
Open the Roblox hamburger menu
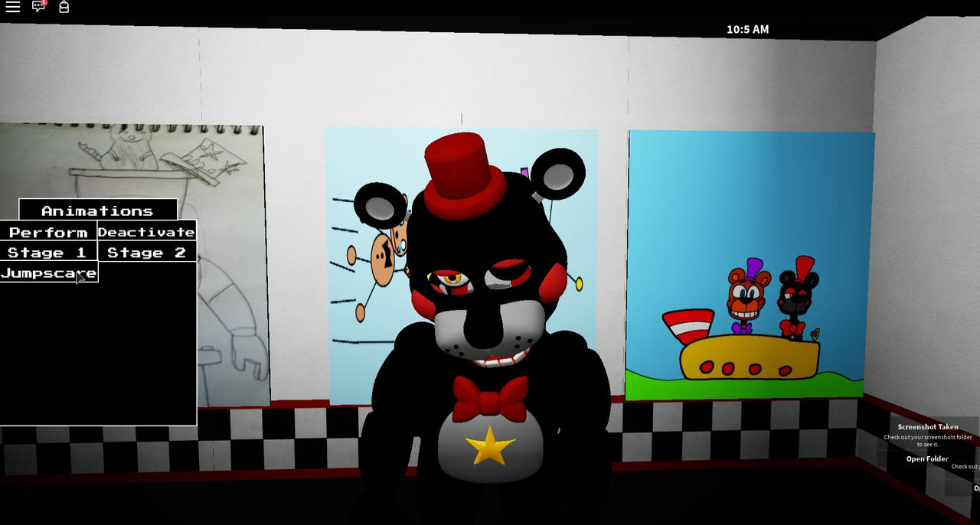(x=12, y=8)
